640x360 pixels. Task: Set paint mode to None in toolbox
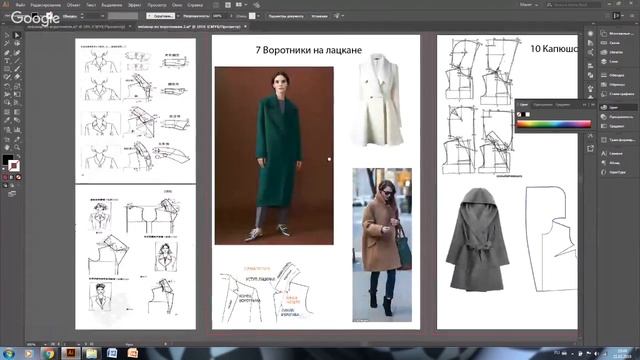[x=18, y=178]
